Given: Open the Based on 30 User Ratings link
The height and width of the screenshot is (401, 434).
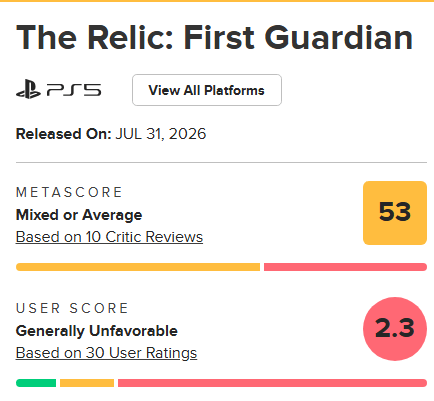Looking at the screenshot, I should [x=106, y=353].
